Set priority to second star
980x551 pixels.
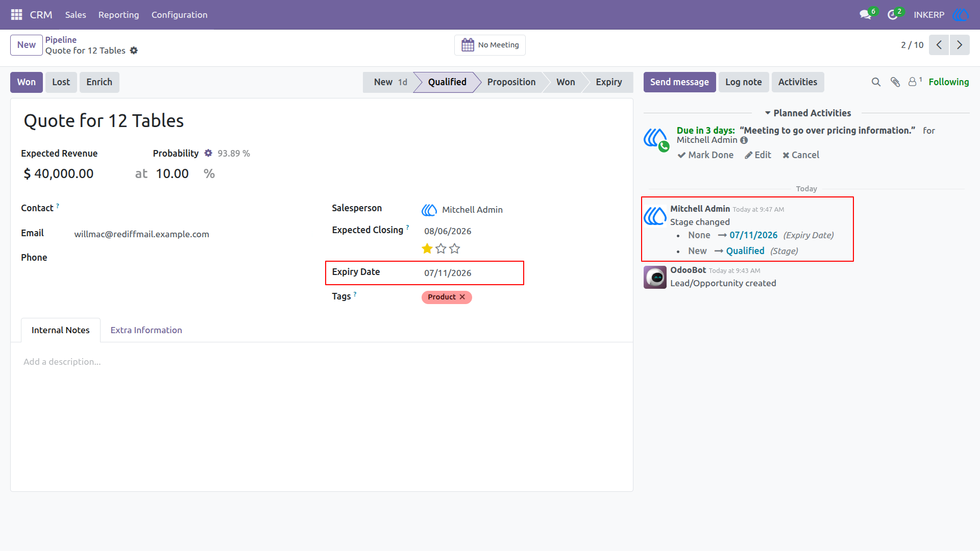(x=441, y=249)
